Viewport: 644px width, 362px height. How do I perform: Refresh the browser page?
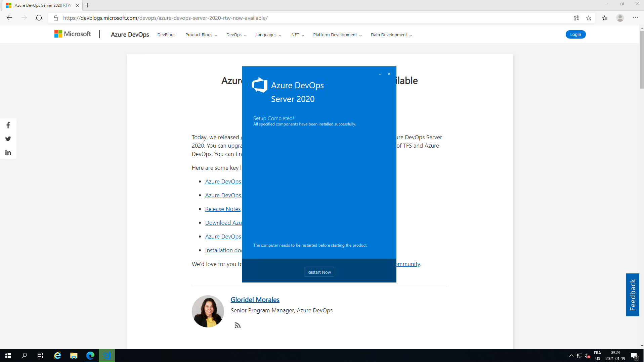tap(39, 18)
